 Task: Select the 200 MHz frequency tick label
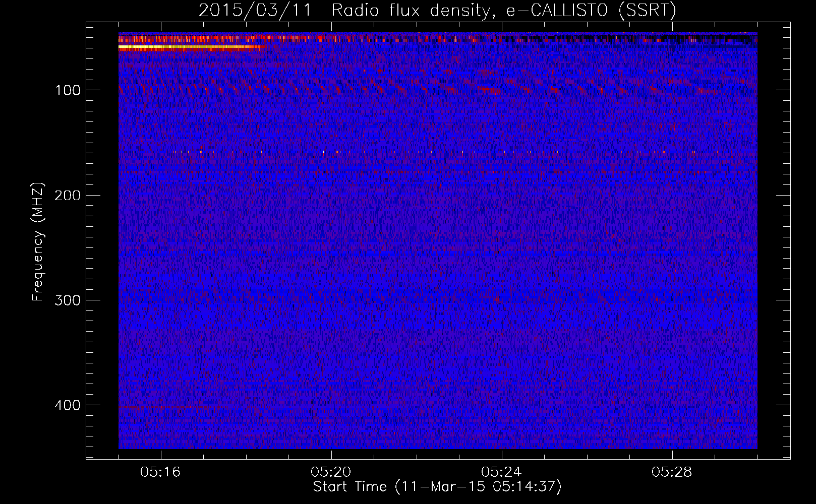coord(68,195)
